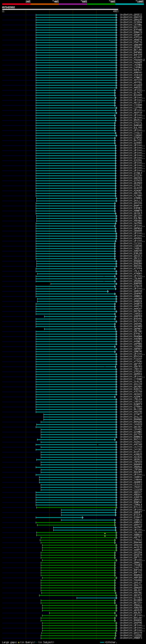This screenshot has width=146, height=644.
Task: Click label UniRef100_O14126
Action: coord(131,382)
